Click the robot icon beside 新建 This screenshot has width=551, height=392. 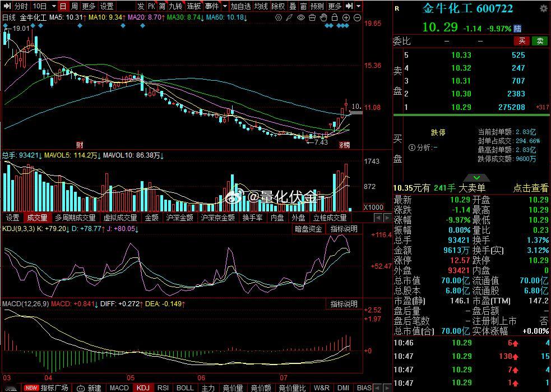click(81, 388)
